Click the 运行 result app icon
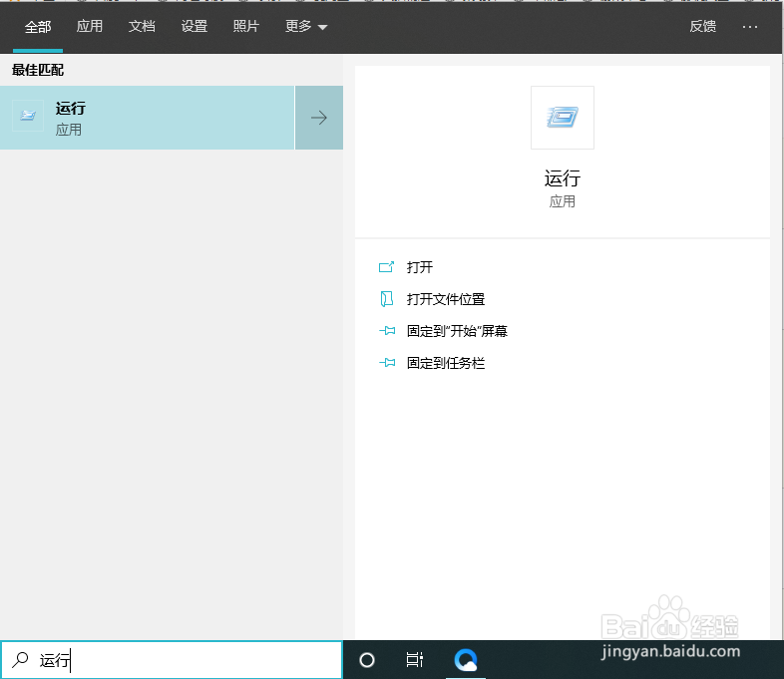The width and height of the screenshot is (784, 679). pyautogui.click(x=28, y=116)
